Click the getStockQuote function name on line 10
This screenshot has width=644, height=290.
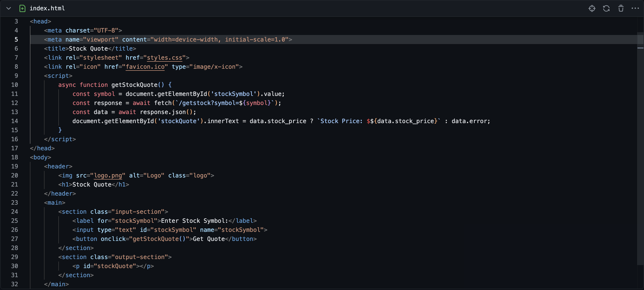click(135, 85)
